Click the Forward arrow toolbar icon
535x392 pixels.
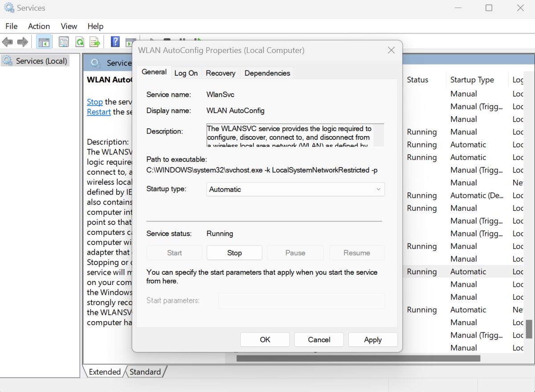pos(22,42)
